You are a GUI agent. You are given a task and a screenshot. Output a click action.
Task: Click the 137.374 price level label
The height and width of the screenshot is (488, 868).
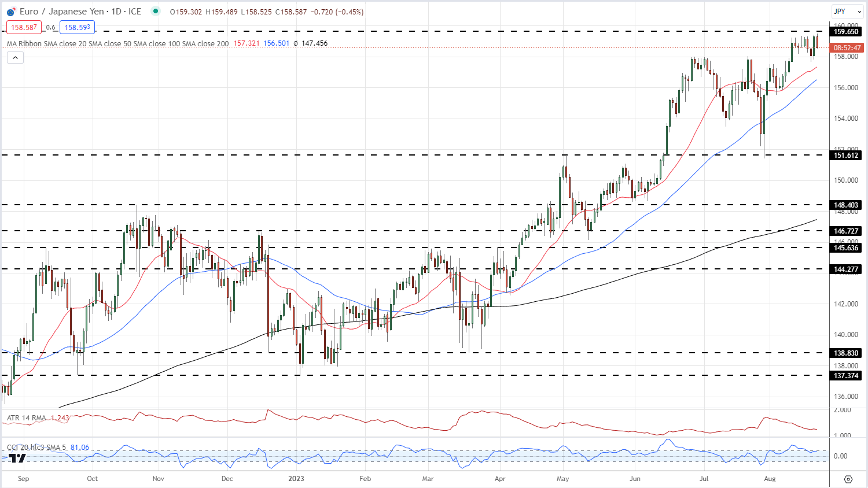[846, 376]
